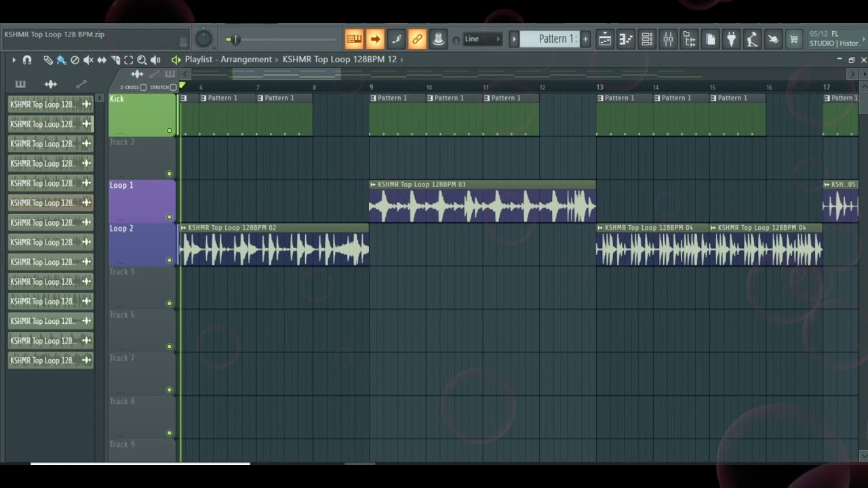Image resolution: width=868 pixels, height=488 pixels.
Task: Click the project files/pages icon
Action: click(710, 39)
